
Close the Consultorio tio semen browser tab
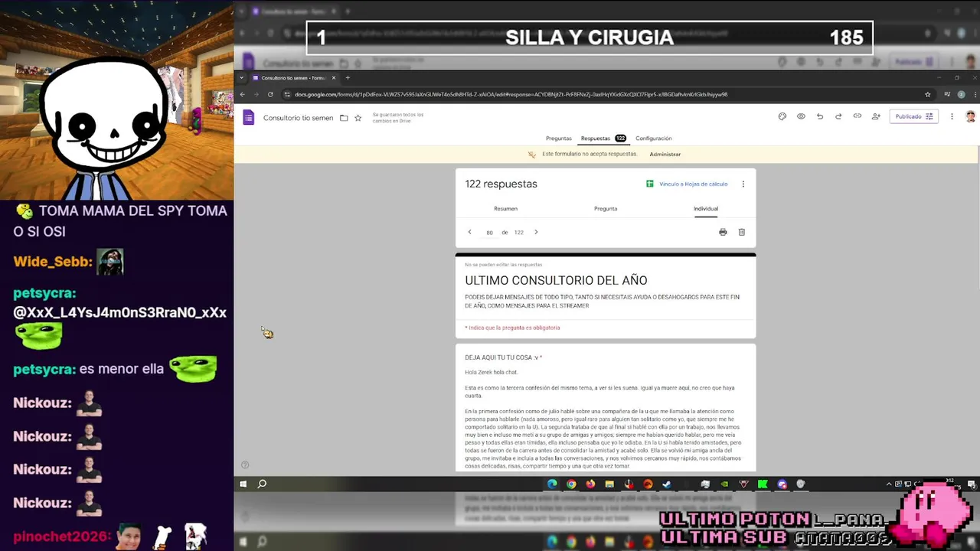coord(334,77)
